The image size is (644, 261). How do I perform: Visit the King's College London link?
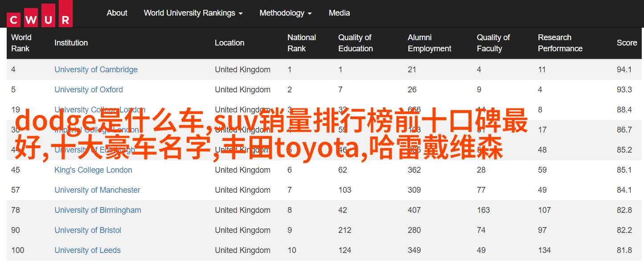[x=93, y=170]
